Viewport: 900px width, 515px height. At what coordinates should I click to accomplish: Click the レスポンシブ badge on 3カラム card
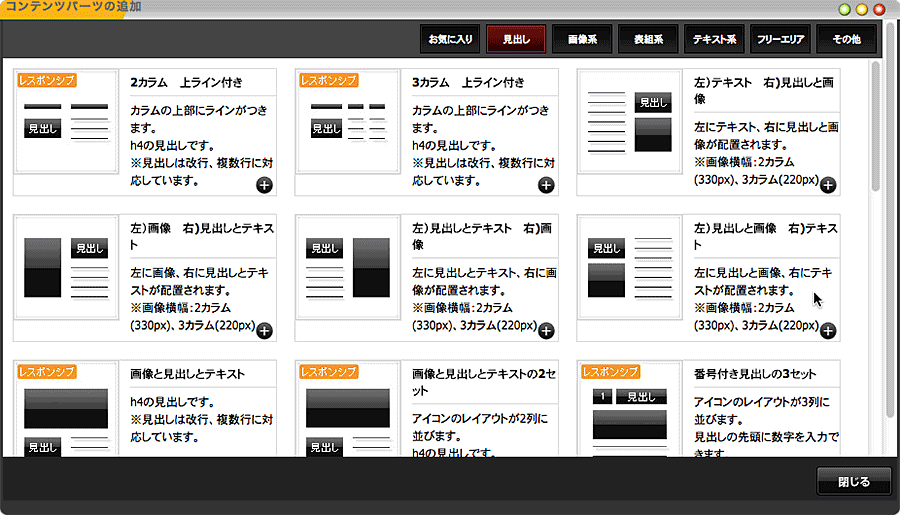pyautogui.click(x=328, y=80)
